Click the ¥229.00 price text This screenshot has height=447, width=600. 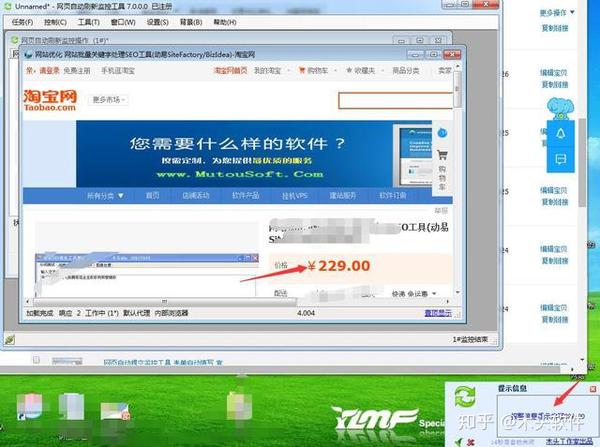click(x=339, y=266)
